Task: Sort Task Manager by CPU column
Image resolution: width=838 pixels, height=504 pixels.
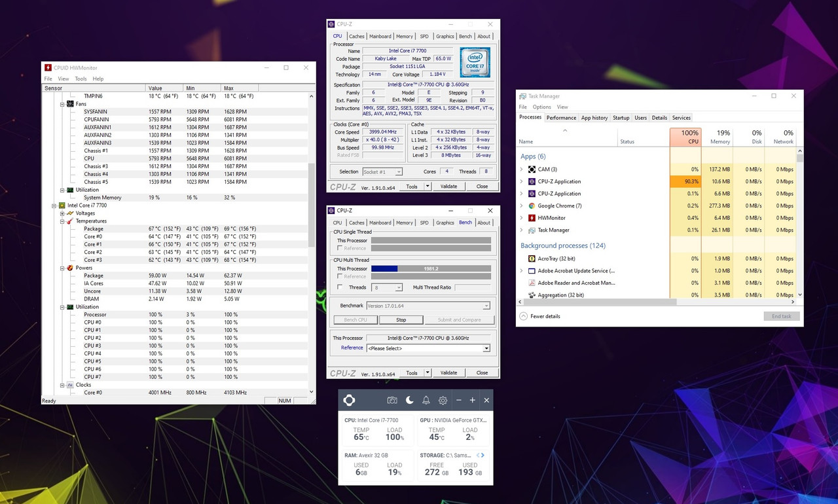Action: click(685, 137)
